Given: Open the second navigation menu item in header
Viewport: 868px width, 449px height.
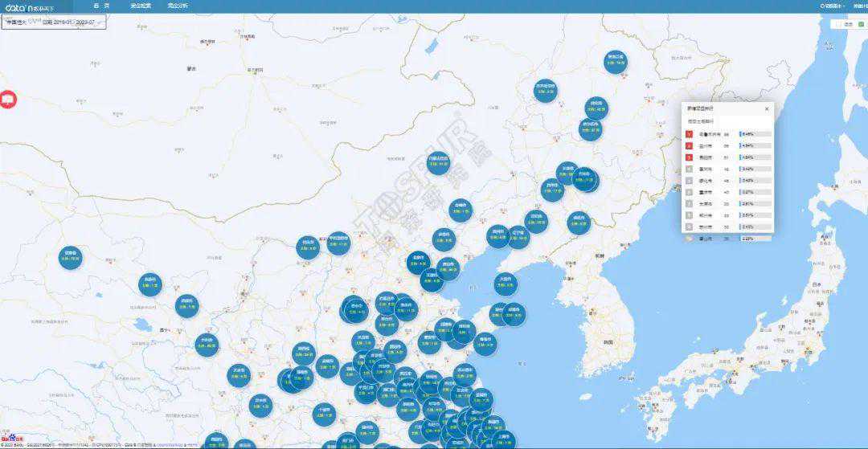Looking at the screenshot, I should click(x=140, y=6).
